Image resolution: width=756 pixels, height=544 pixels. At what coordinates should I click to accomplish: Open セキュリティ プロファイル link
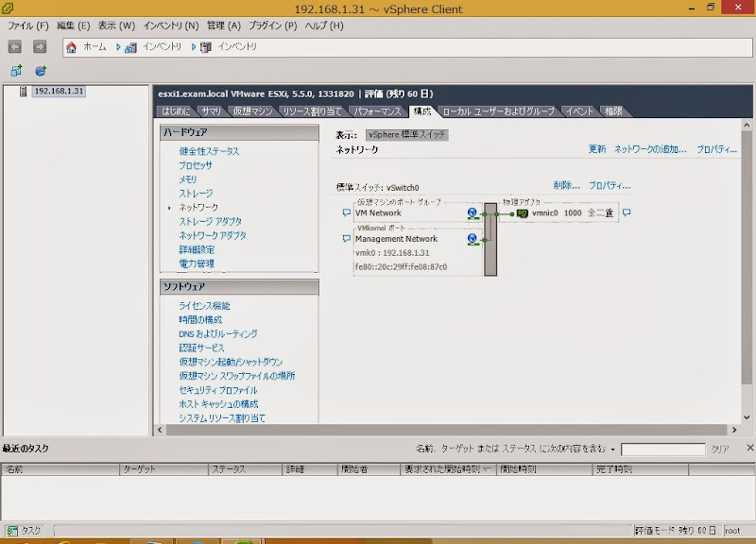coord(218,390)
